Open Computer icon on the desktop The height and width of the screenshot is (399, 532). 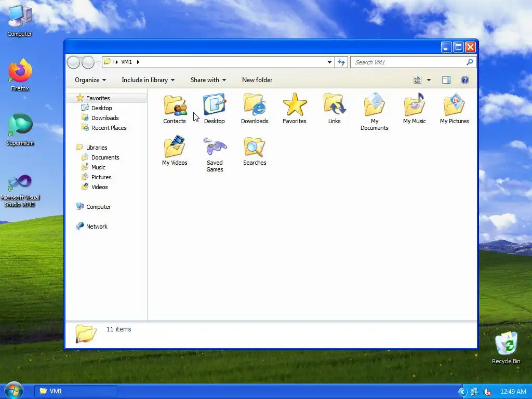click(20, 20)
